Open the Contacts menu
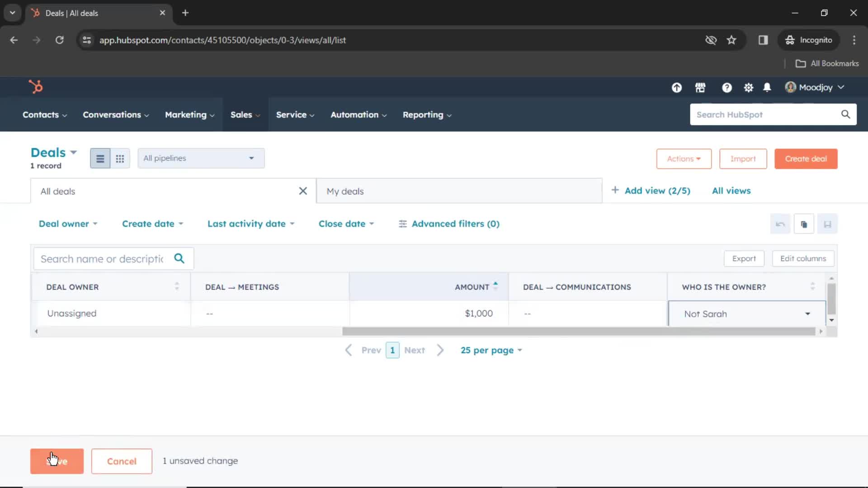 coord(45,115)
